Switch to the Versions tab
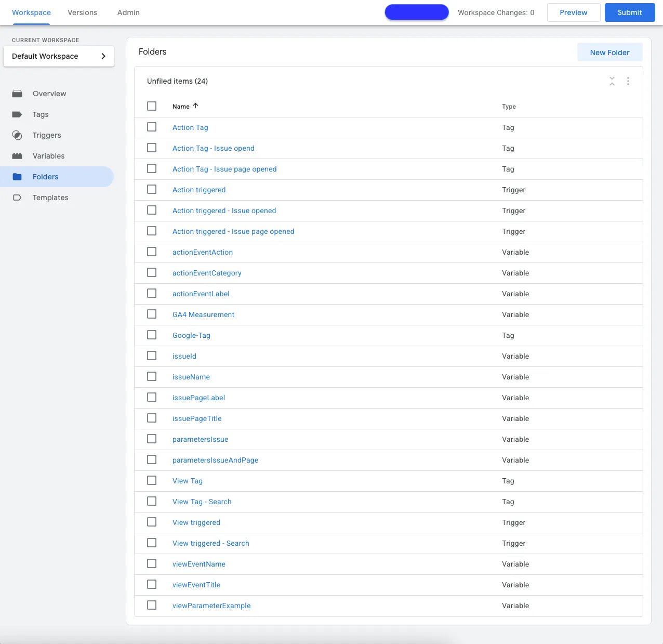 [x=82, y=12]
